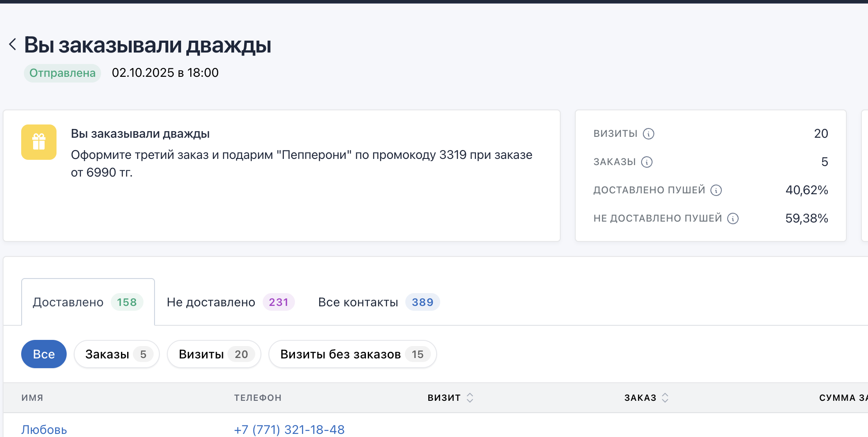Click the ИМЯ column header
868x437 pixels.
32,398
